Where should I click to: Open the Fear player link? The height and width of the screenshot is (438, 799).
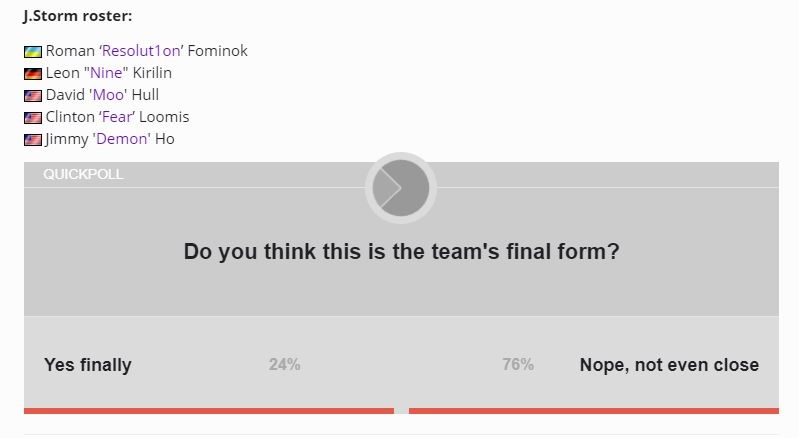tap(117, 117)
